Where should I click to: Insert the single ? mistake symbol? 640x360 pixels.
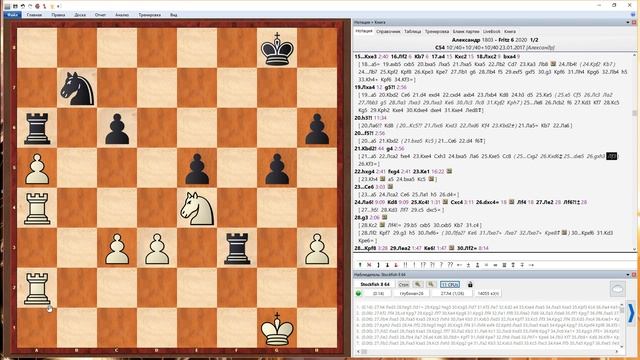[441, 265]
